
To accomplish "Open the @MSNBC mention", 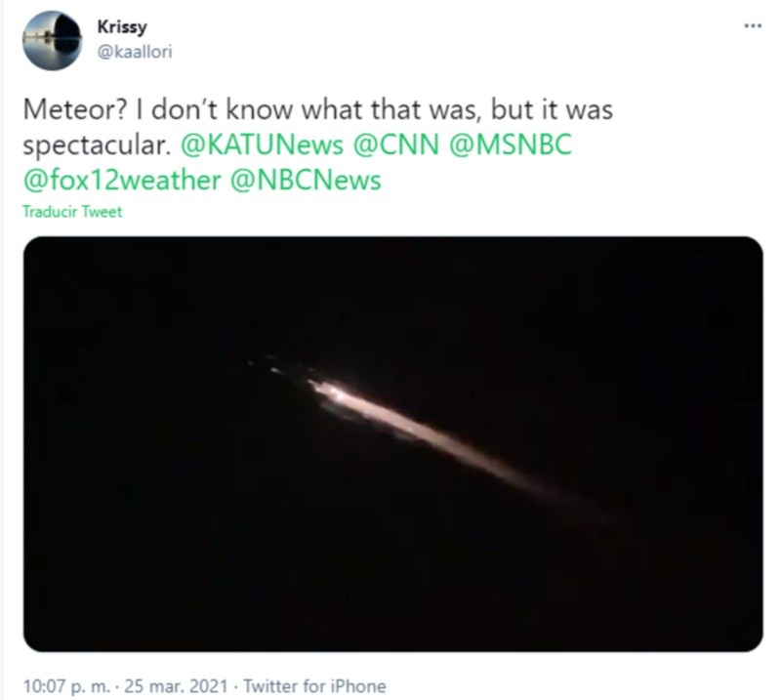I will [511, 144].
